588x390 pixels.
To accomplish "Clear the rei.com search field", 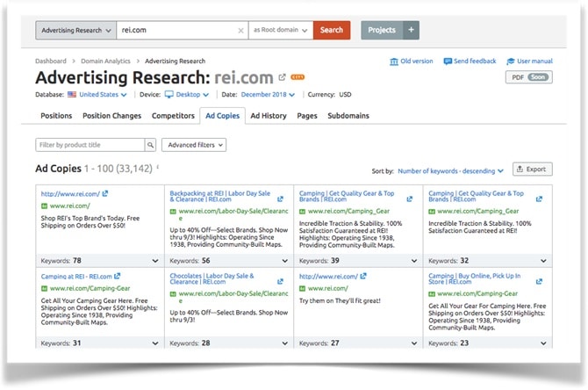I will click(x=240, y=31).
